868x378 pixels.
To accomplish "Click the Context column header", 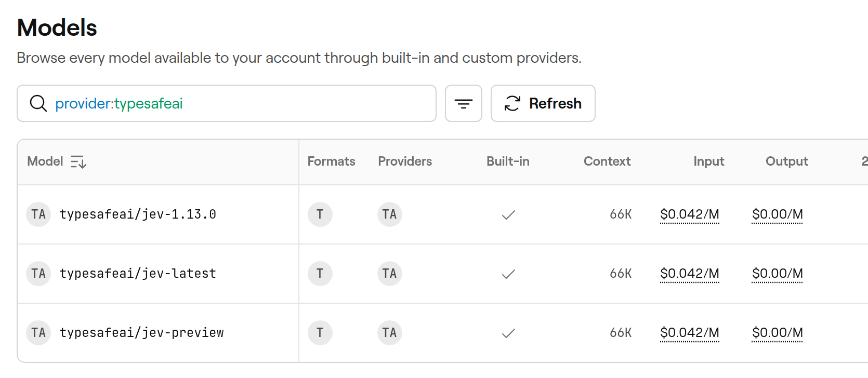I will [607, 161].
